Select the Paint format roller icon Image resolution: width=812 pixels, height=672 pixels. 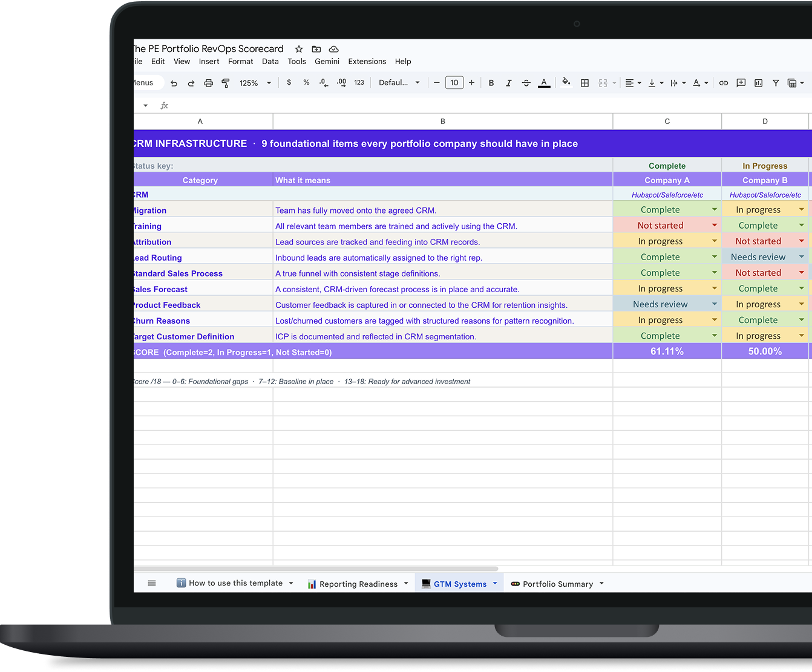tap(226, 83)
